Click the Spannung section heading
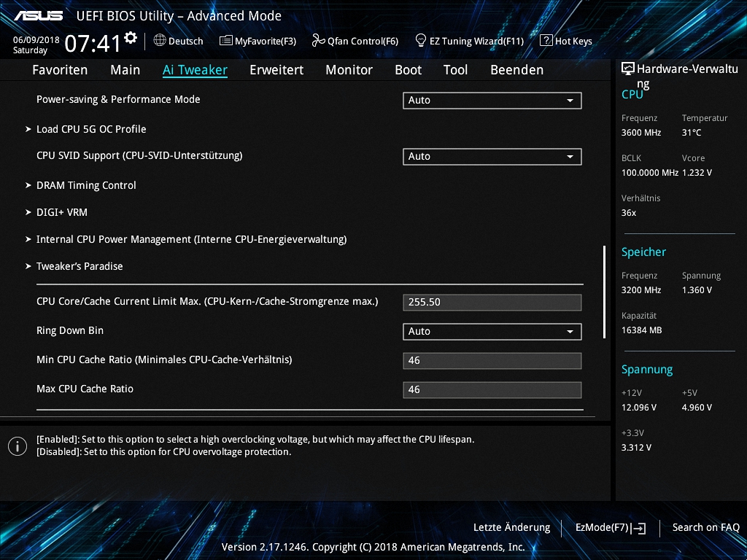Image resolution: width=747 pixels, height=560 pixels. tap(647, 370)
